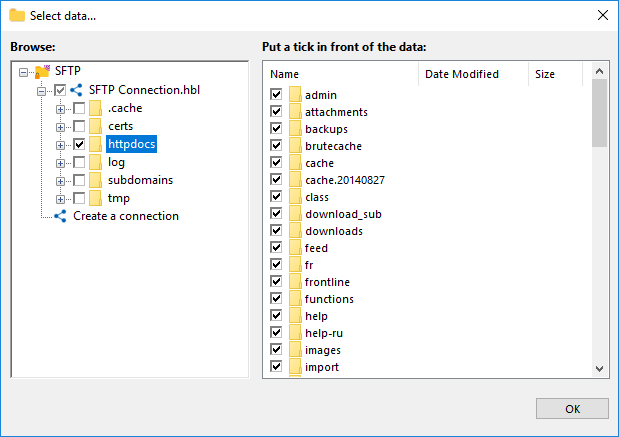Expand the tmp folder tree node
The image size is (619, 437).
tap(61, 198)
